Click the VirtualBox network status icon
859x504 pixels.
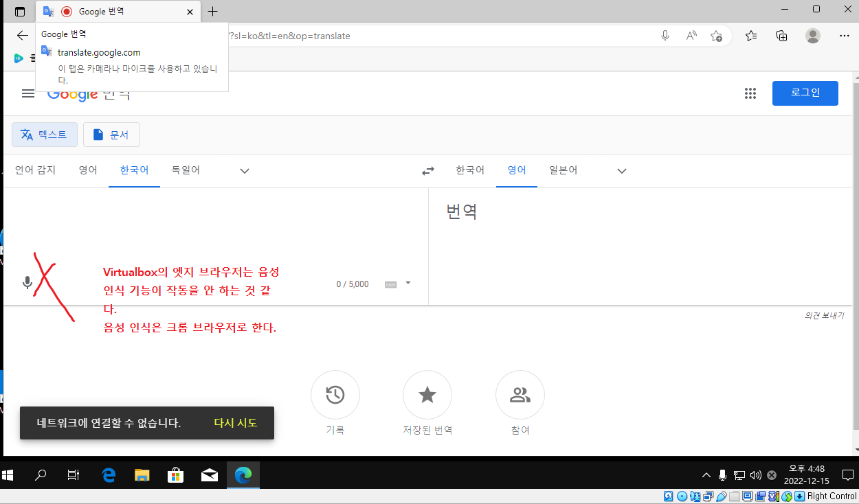(708, 496)
